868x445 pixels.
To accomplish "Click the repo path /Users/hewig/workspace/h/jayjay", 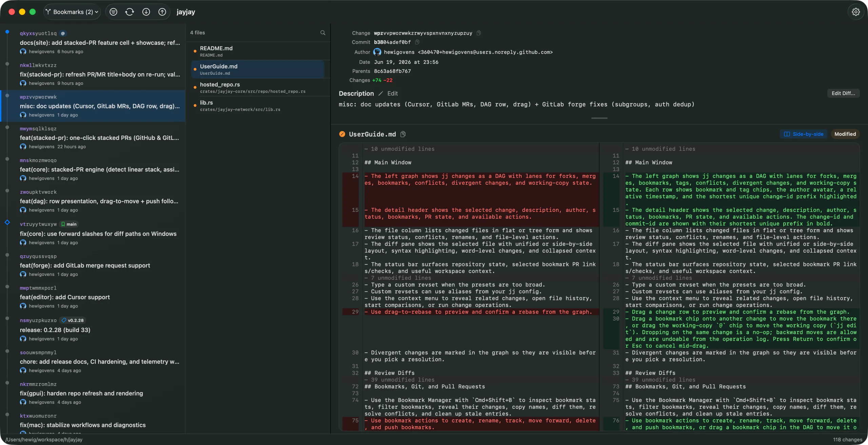I will pos(44,440).
